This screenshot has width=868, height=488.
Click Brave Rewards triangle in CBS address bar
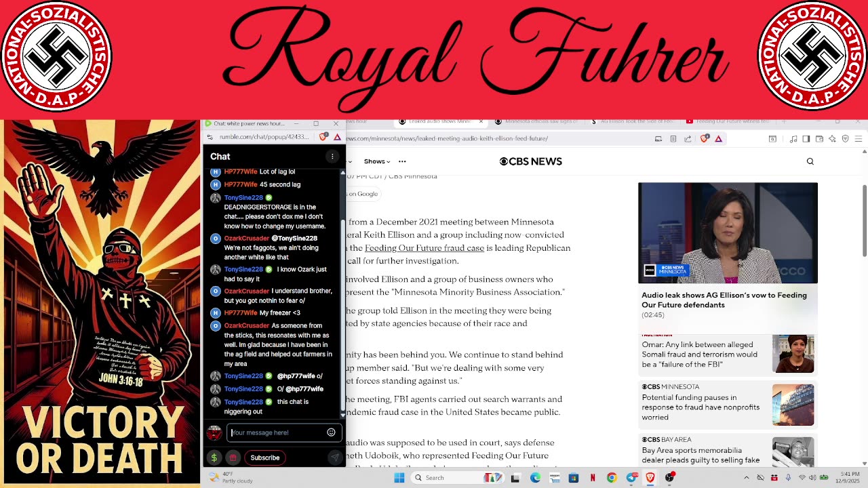coord(718,138)
